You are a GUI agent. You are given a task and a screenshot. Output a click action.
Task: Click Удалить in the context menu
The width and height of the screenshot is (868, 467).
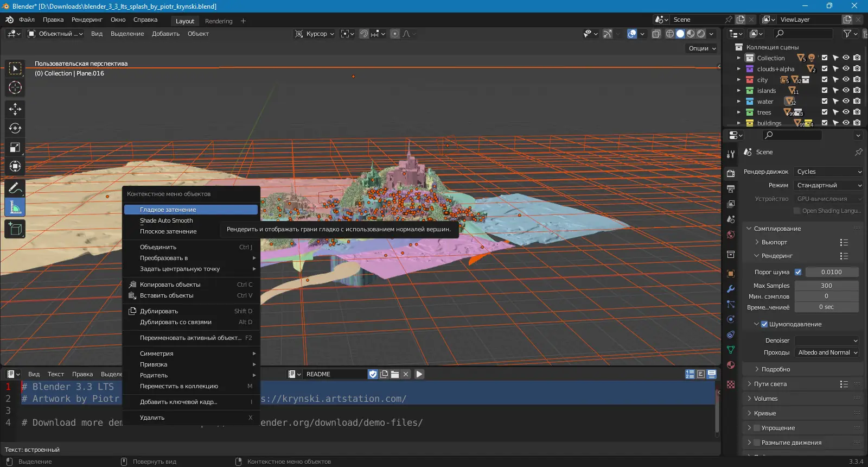point(152,418)
